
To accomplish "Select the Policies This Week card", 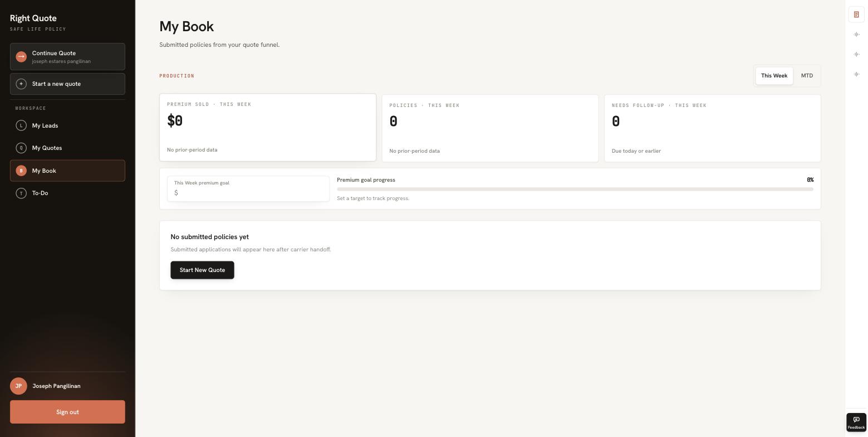I will pyautogui.click(x=490, y=128).
